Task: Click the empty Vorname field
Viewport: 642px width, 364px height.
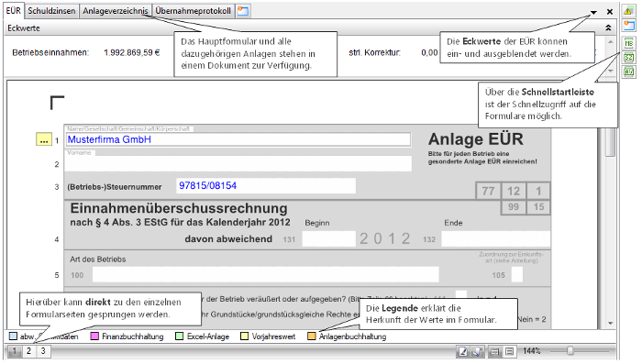Action: [238, 163]
